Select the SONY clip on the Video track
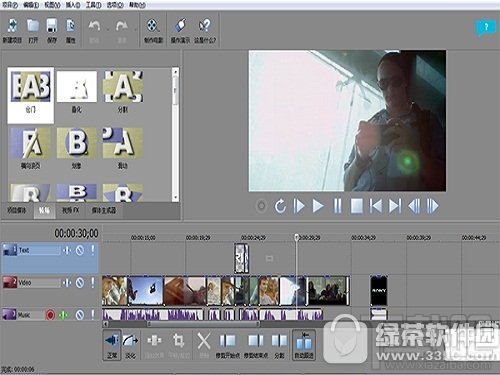This screenshot has height=375, width=500. [379, 290]
